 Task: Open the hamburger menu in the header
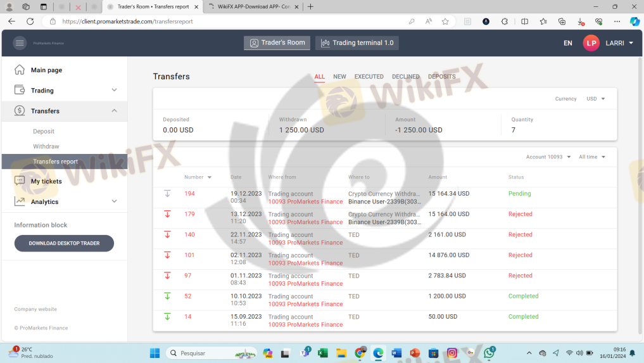click(x=19, y=42)
